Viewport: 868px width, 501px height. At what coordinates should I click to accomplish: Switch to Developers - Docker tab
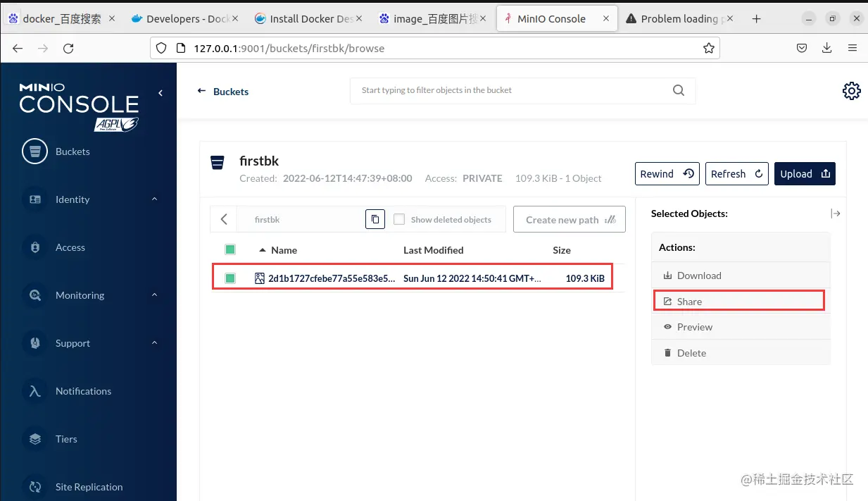[186, 19]
